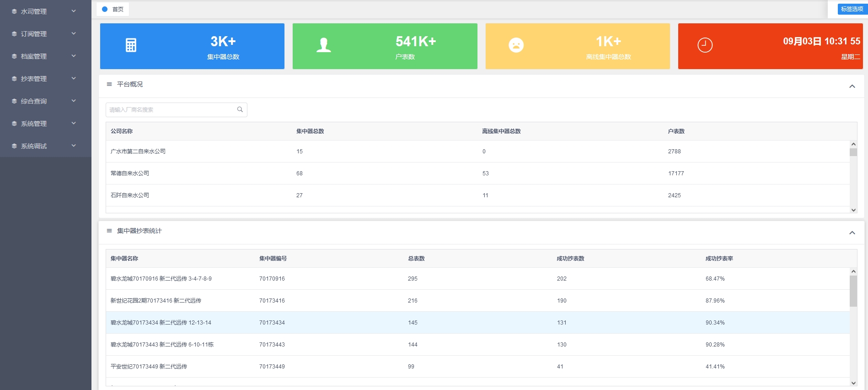Open the 系统管理 sidebar menu
The height and width of the screenshot is (390, 868).
[x=46, y=124]
